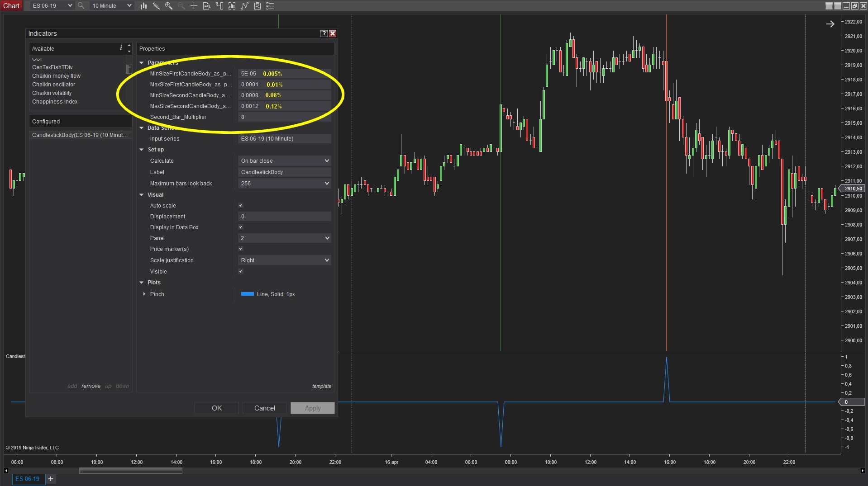Select the configured CandlestickBody indicator
This screenshot has width=868, height=486.
(81, 135)
